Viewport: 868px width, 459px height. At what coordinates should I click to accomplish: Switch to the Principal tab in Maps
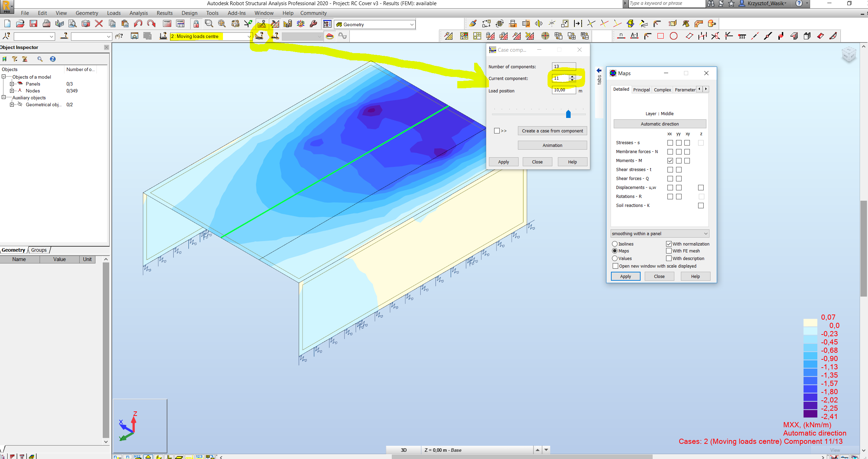(x=641, y=90)
